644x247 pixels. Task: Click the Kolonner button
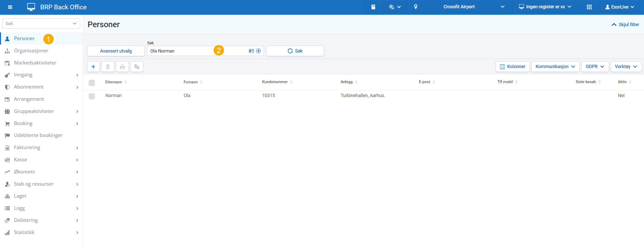click(x=513, y=67)
